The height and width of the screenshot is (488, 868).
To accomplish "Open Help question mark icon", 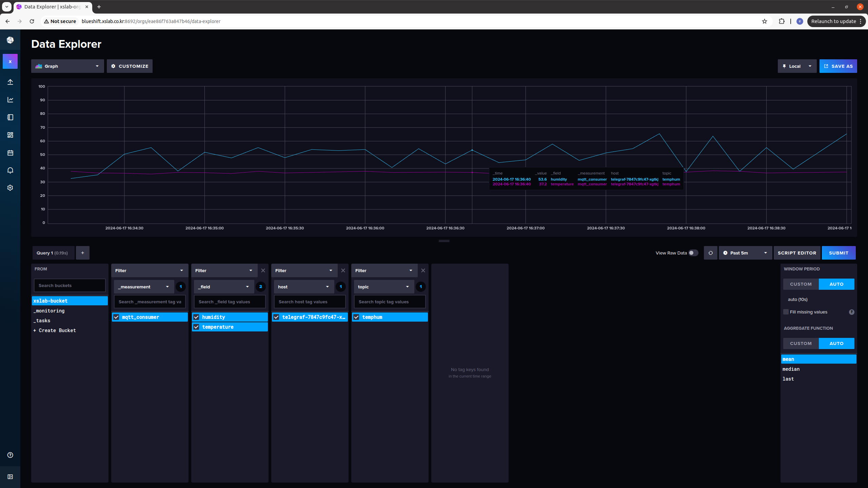I will pos(10,455).
